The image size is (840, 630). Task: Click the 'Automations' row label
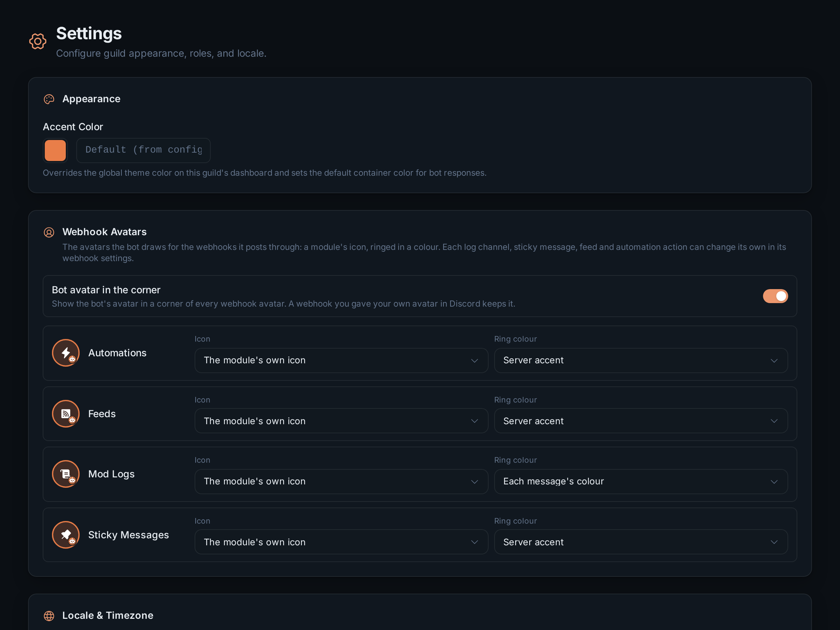[117, 353]
